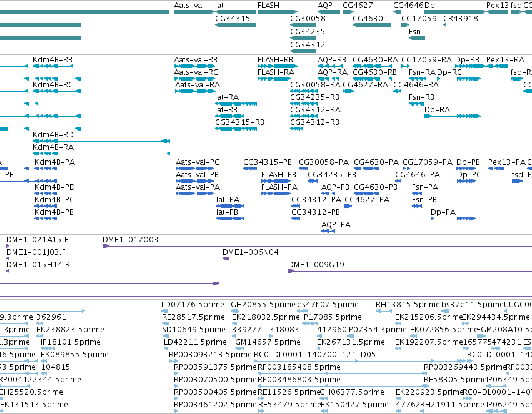Click the Kdm4B-RB transcript

[x=53, y=66]
